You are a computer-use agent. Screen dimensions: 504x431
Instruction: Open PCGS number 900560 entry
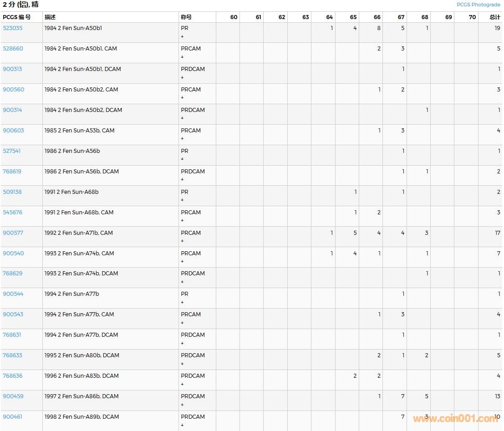(x=14, y=90)
